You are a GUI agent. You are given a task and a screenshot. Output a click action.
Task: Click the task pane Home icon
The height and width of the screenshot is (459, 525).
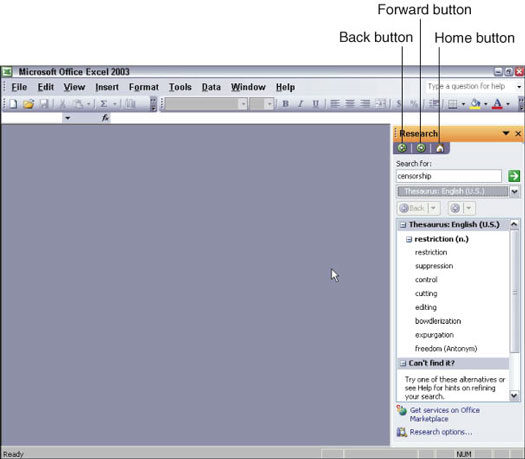tap(440, 148)
